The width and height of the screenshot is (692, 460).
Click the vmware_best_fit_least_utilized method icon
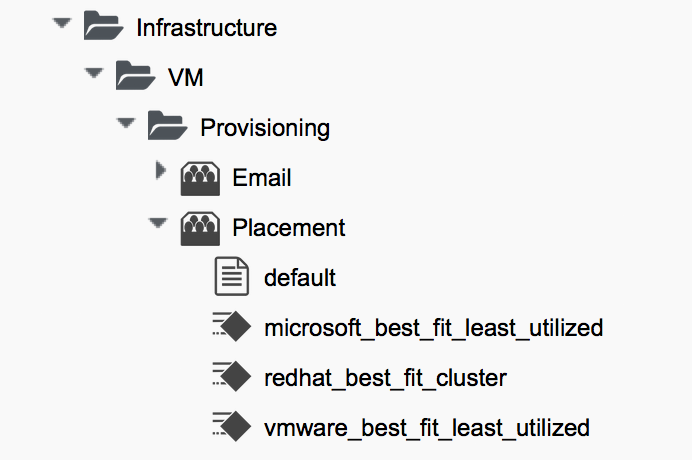[232, 427]
